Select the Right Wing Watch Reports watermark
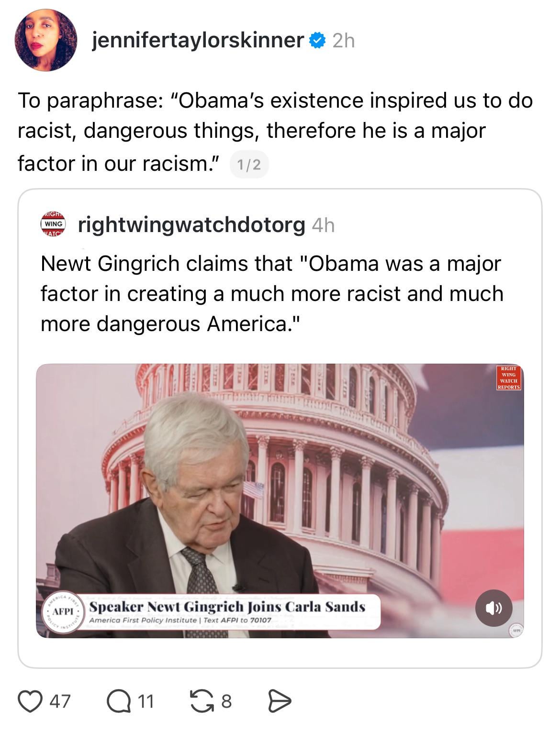This screenshot has height=733, width=560. point(508,378)
